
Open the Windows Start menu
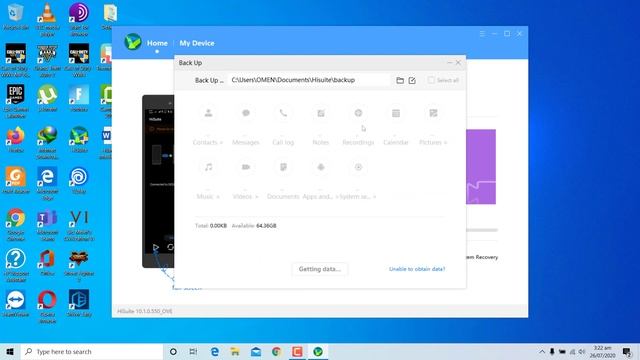point(10,351)
